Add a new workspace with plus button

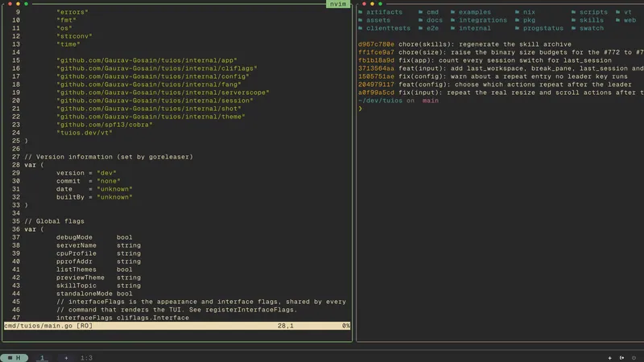click(66, 358)
